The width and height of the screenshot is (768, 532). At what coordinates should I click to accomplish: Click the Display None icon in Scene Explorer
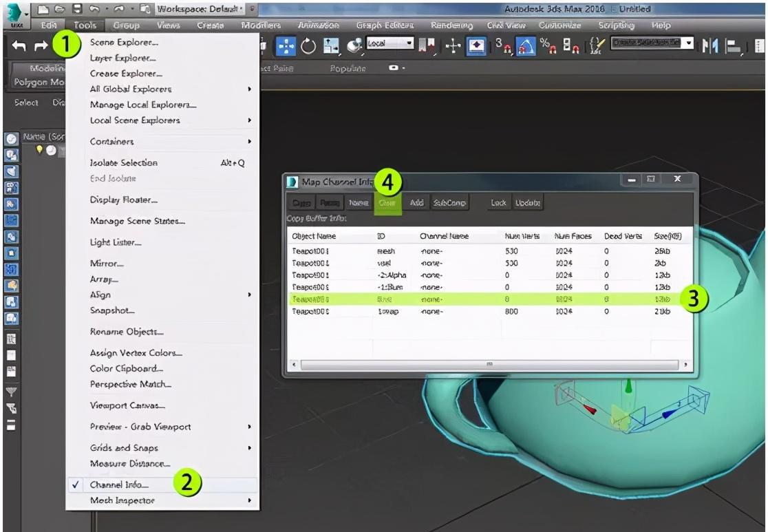tap(12, 355)
